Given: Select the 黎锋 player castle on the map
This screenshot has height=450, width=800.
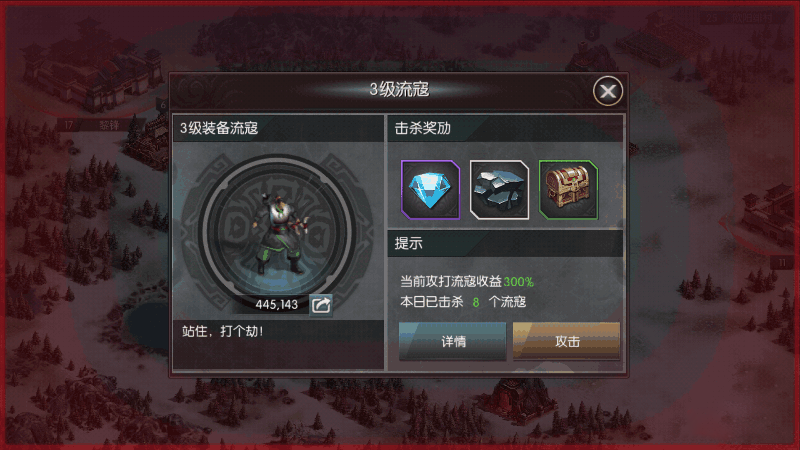Looking at the screenshot, I should point(92,69).
